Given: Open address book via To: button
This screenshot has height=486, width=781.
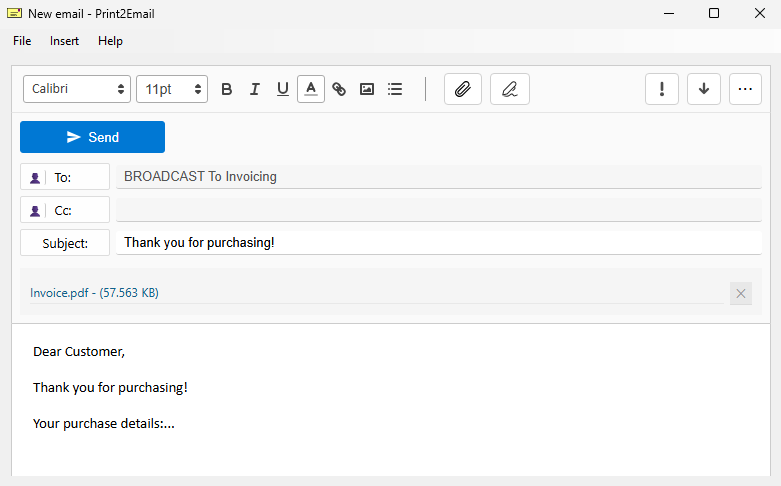Looking at the screenshot, I should (65, 177).
